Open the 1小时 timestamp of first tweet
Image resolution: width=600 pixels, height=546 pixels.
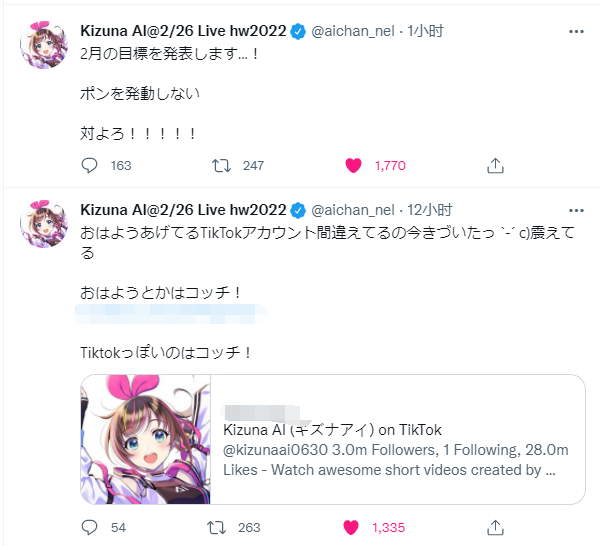point(425,31)
